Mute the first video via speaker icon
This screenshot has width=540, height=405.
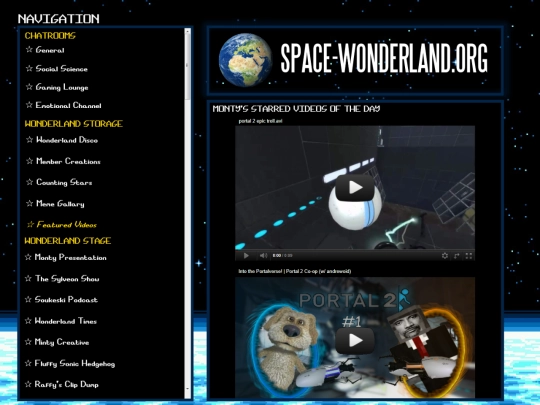[263, 256]
